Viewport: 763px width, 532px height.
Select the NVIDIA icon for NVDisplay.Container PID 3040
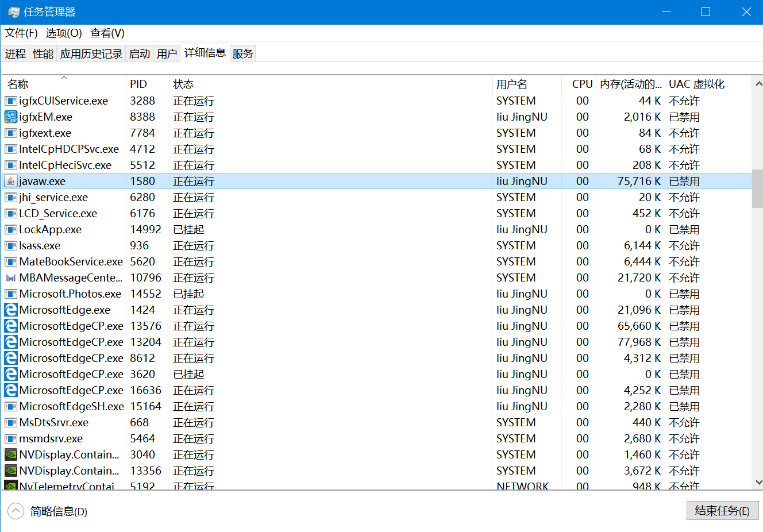pyautogui.click(x=10, y=455)
